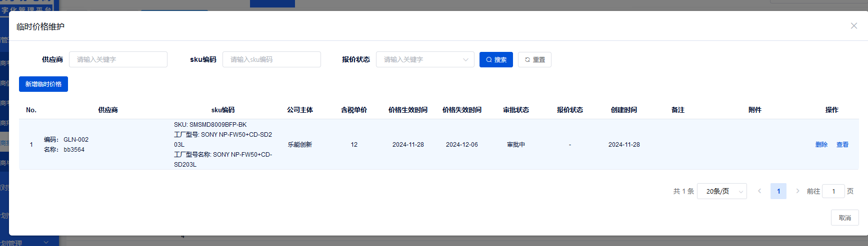Click the 含税单价 column header
The image size is (868, 246).
coord(354,110)
